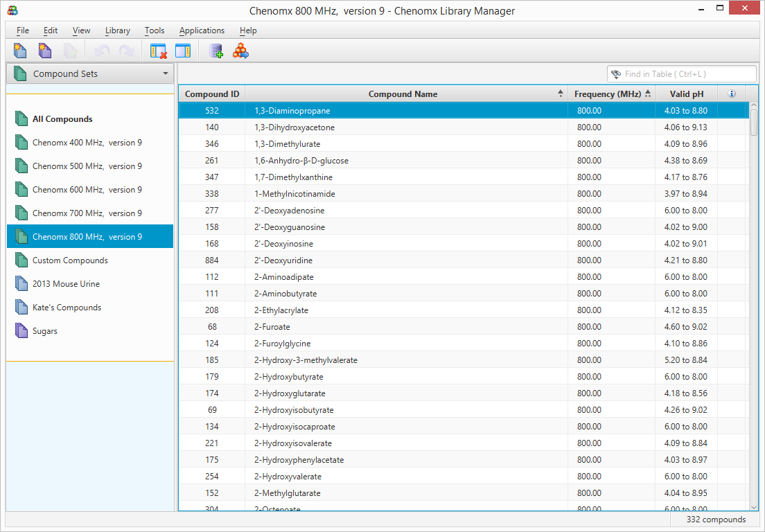Select Chenomx 800 MHz, version 9 set

coord(90,236)
